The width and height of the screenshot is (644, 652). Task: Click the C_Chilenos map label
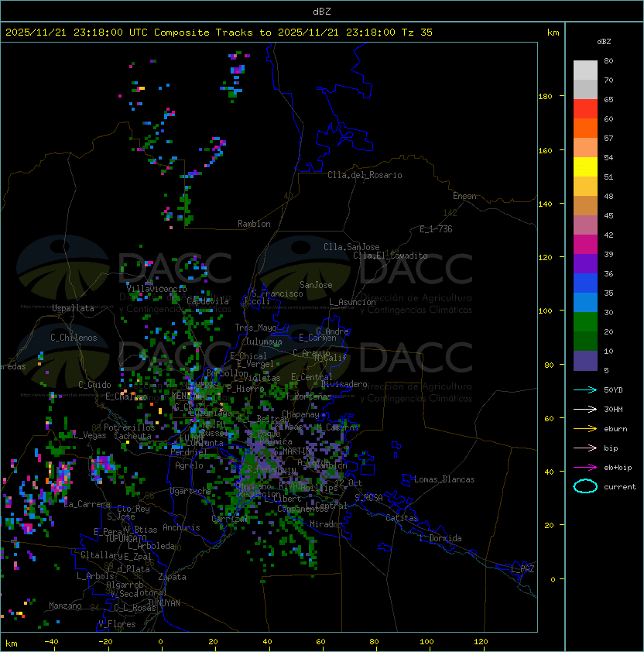pyautogui.click(x=74, y=338)
